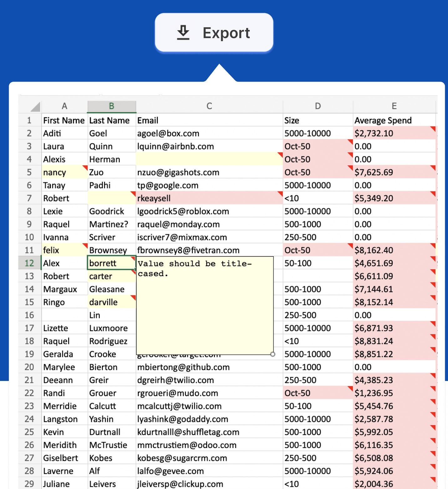
Task: Click the Export button
Action: pos(214,32)
